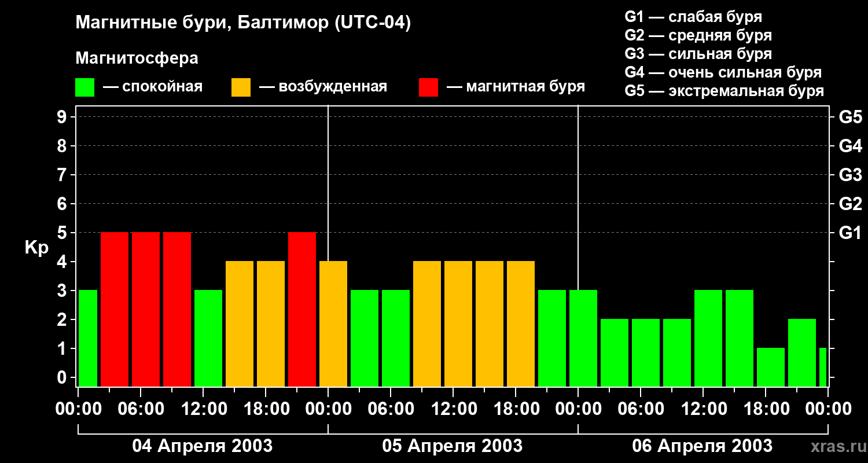Click the first red bar on 04 April
This screenshot has width=868, height=463.
115,309
